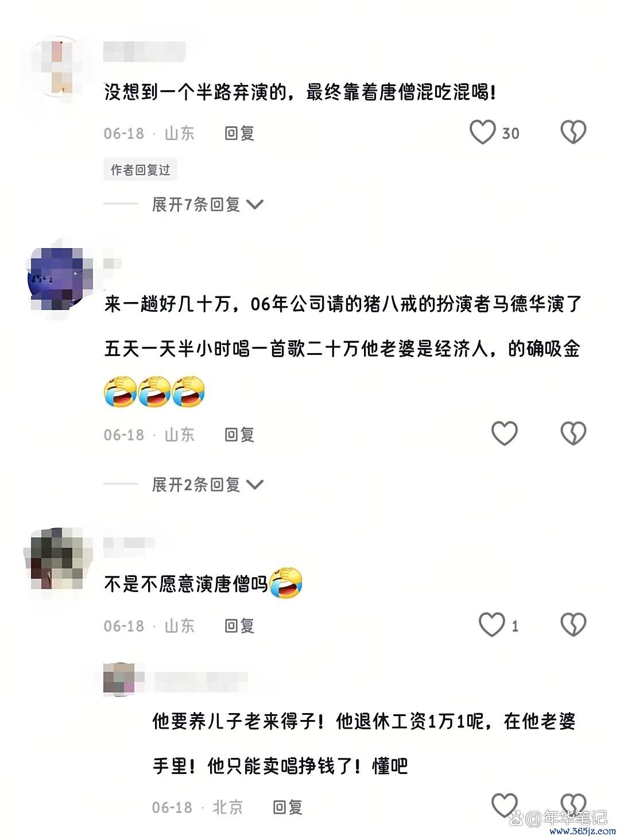Reply to the 马德华 comment

pos(239,435)
